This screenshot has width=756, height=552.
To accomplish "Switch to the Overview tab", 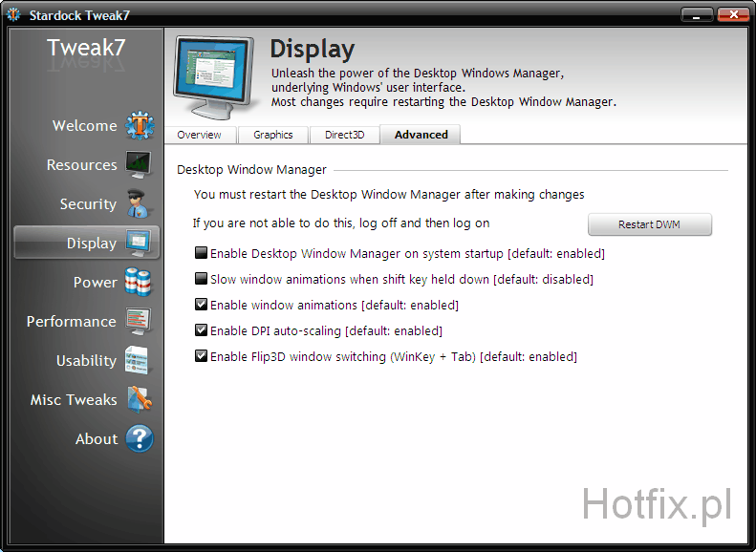I will [x=199, y=135].
